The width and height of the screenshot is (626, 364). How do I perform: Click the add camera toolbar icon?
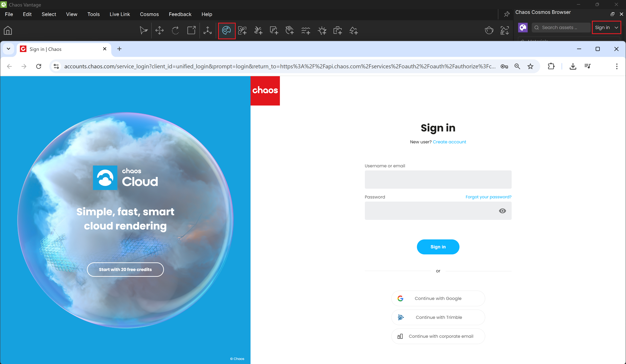(338, 30)
